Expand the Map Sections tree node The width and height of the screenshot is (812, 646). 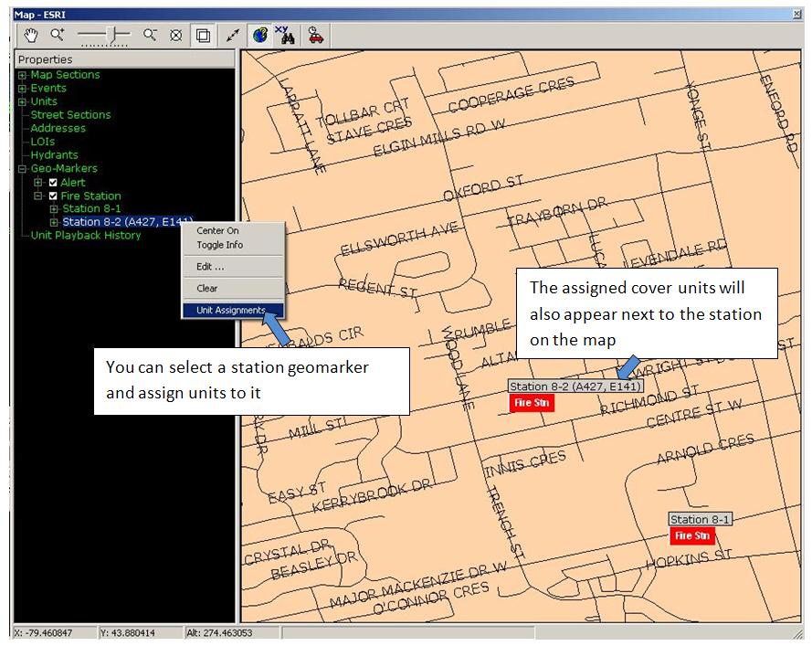point(22,75)
